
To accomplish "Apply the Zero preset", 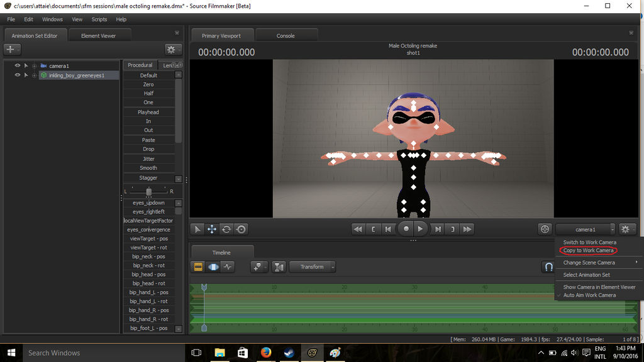I will [x=148, y=85].
